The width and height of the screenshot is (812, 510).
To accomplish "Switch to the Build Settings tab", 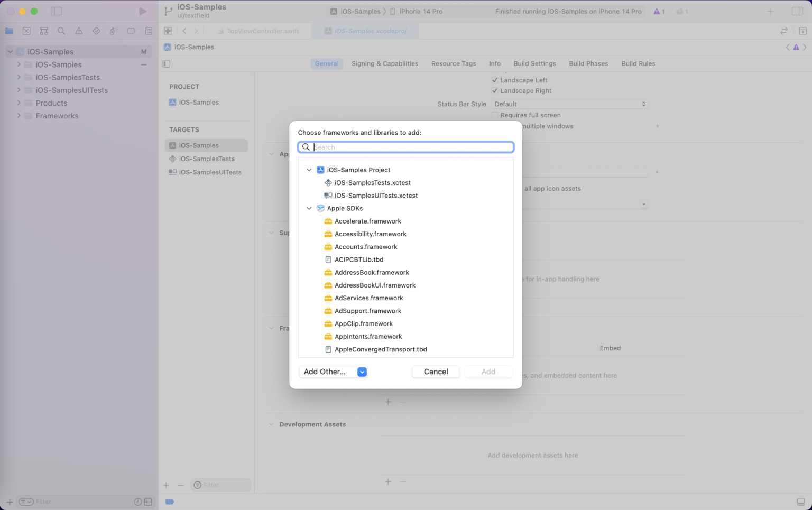I will [534, 63].
